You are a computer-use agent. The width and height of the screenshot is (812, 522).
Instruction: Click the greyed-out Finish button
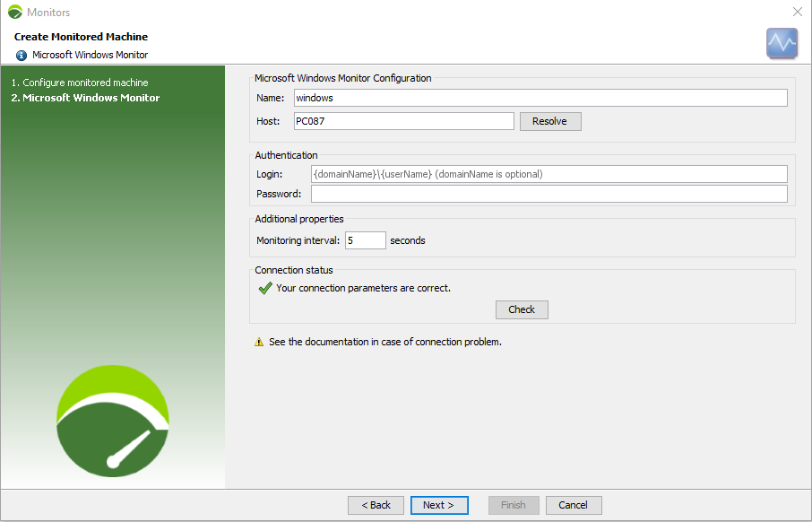coord(514,505)
